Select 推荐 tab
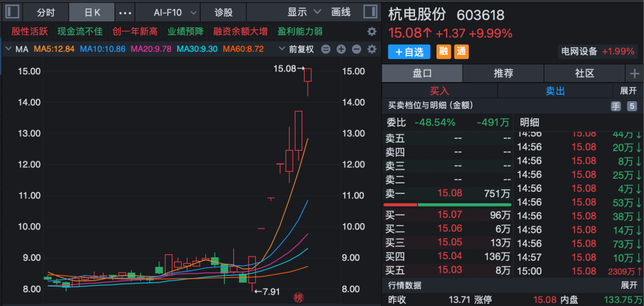Screen dimensions: 644x306 coord(503,74)
